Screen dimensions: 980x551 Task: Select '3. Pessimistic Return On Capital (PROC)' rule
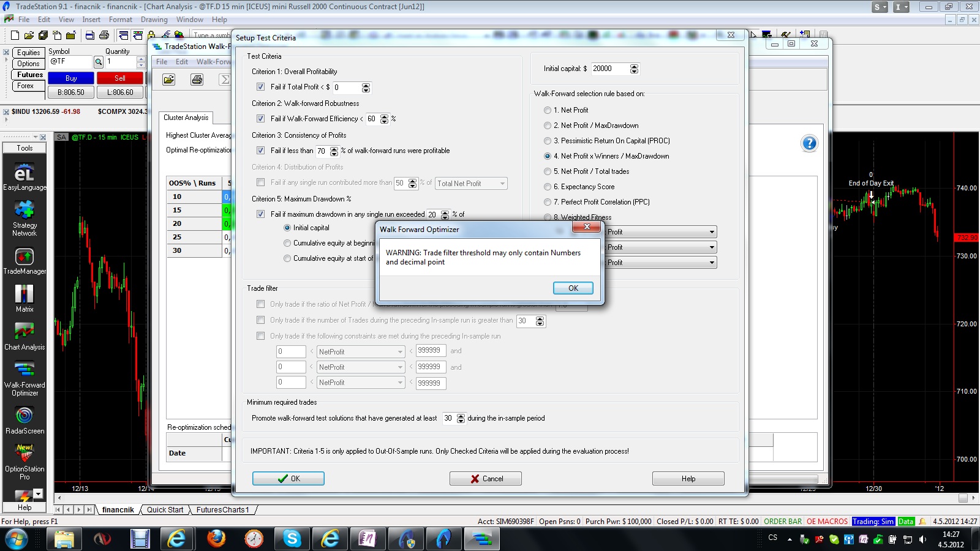(x=548, y=141)
